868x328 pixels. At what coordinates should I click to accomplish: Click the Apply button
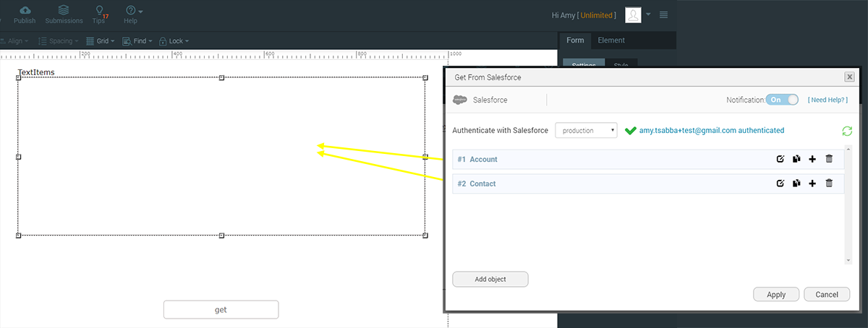[776, 294]
